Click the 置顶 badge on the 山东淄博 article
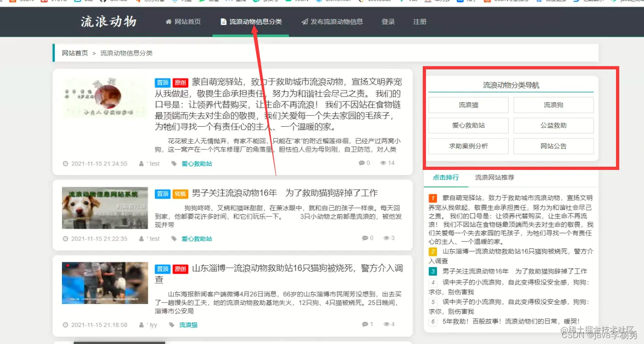This screenshot has height=344, width=644. pyautogui.click(x=162, y=269)
